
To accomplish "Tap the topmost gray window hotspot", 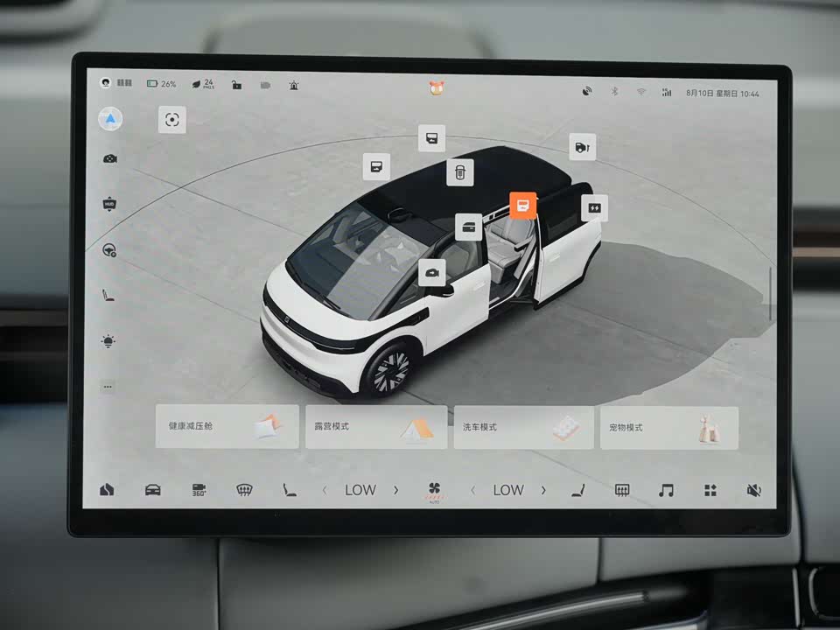I will coord(431,138).
